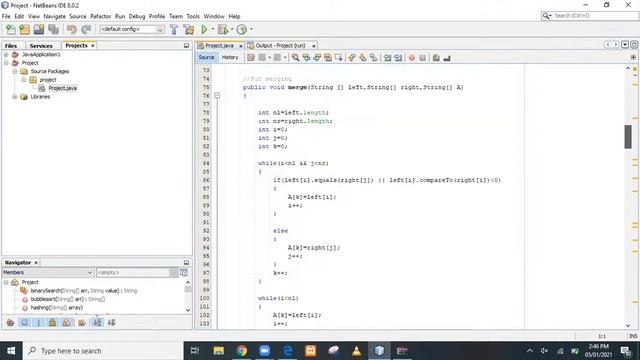Toggle Javadoc view button beside Navigator filter

pos(184,272)
